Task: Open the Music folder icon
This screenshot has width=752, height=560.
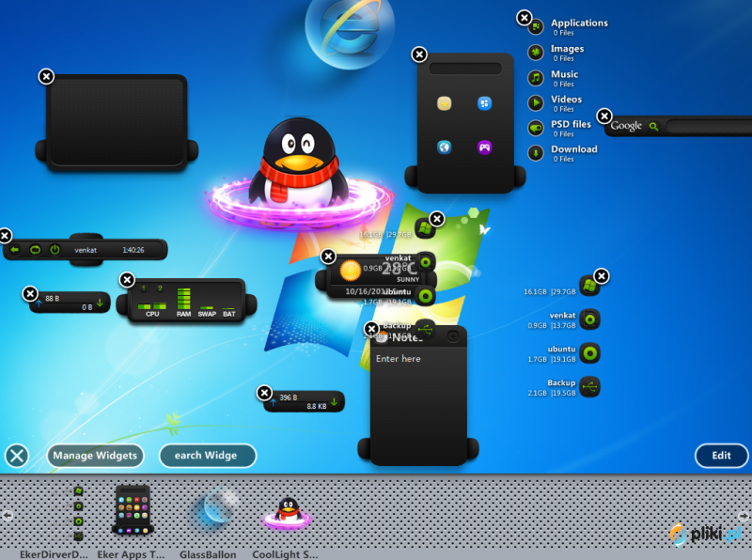Action: 536,78
